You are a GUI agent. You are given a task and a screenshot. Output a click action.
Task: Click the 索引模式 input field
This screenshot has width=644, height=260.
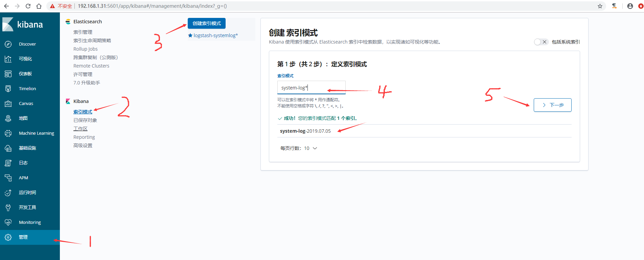pos(312,87)
